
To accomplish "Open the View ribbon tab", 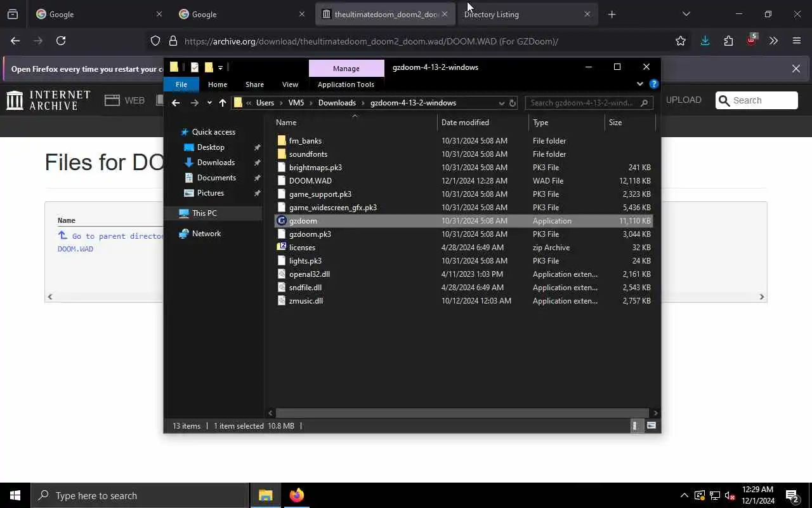I will 290,84.
